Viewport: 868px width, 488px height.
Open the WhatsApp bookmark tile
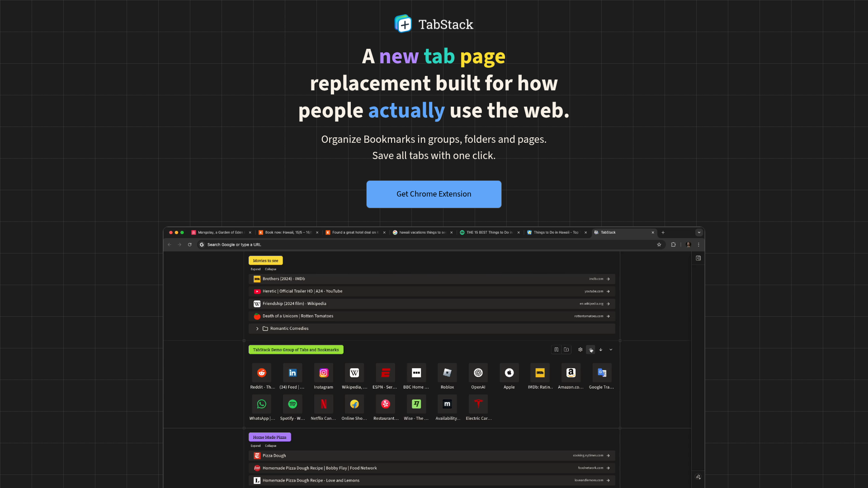pyautogui.click(x=262, y=404)
